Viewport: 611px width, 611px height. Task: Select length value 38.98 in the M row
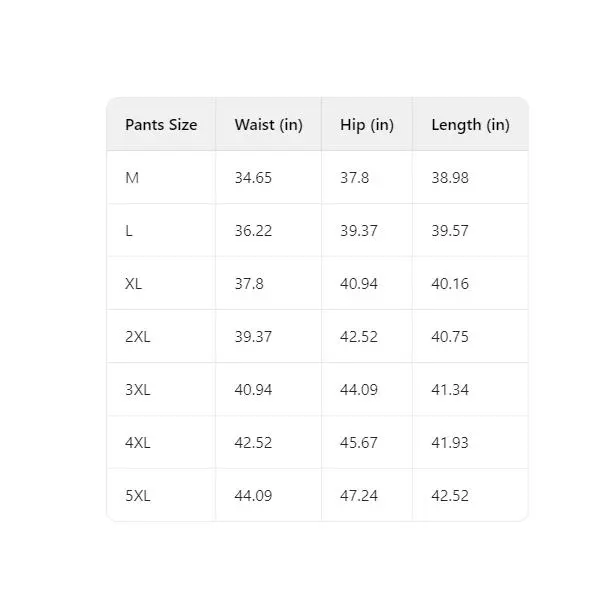450,178
